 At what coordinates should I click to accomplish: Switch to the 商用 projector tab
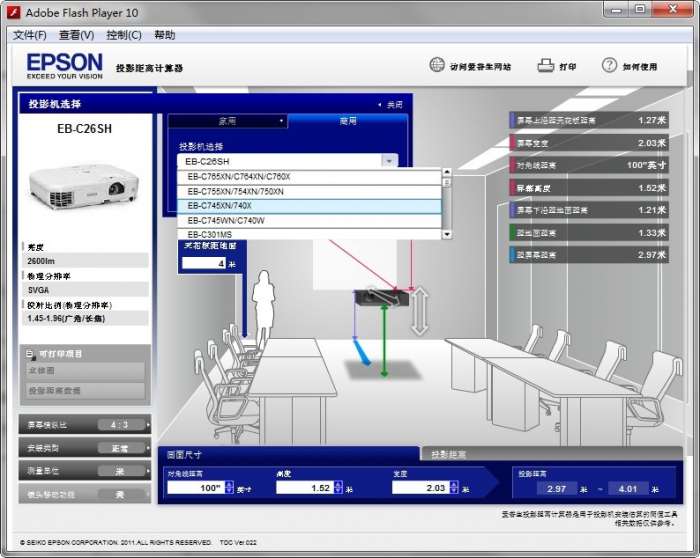point(348,121)
